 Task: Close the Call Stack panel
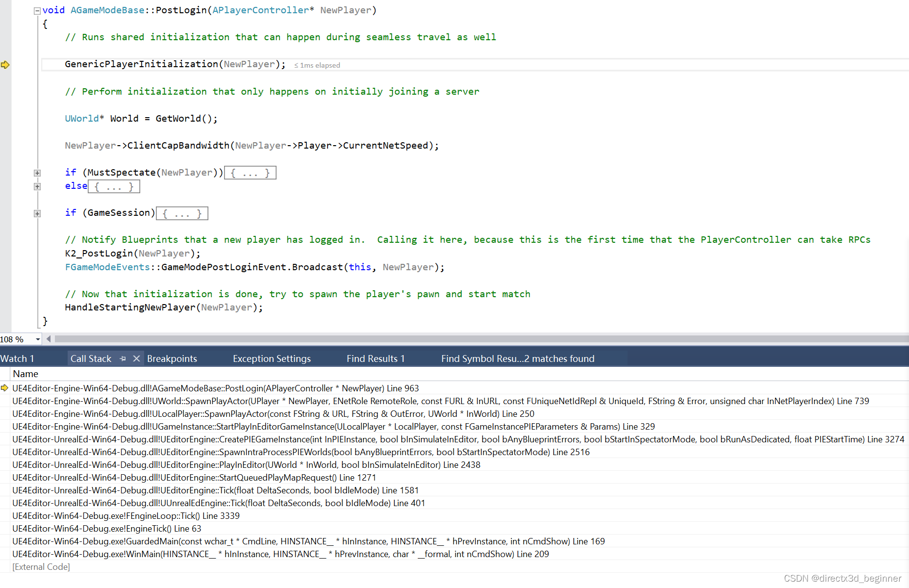(x=137, y=358)
